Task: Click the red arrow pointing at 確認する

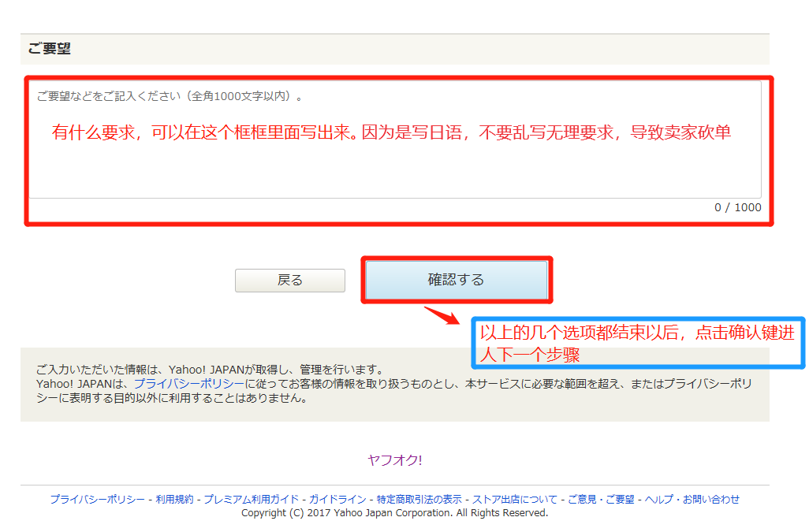Action: [442, 315]
